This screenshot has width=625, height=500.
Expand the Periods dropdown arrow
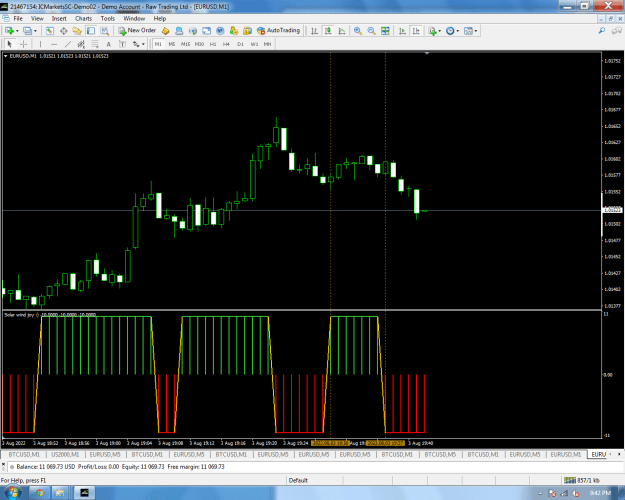pyautogui.click(x=458, y=31)
